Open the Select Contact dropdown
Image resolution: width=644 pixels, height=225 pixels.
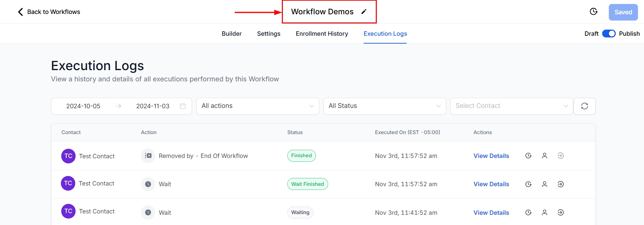point(511,106)
